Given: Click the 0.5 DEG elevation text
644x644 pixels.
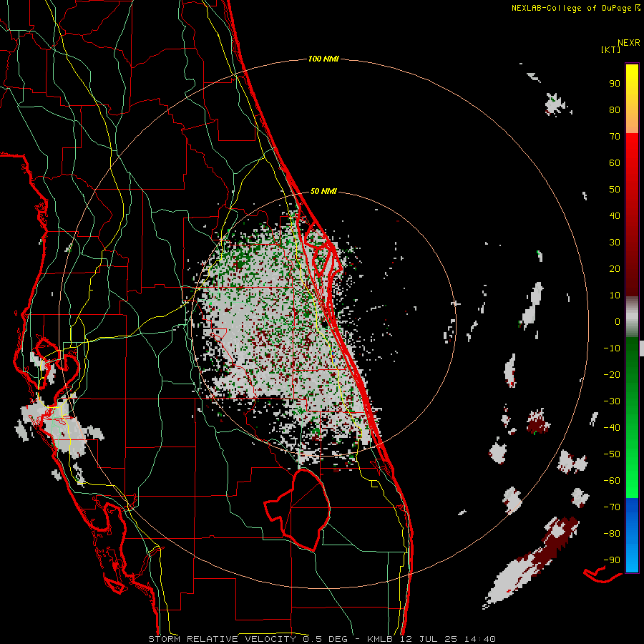Looking at the screenshot, I should (x=325, y=639).
